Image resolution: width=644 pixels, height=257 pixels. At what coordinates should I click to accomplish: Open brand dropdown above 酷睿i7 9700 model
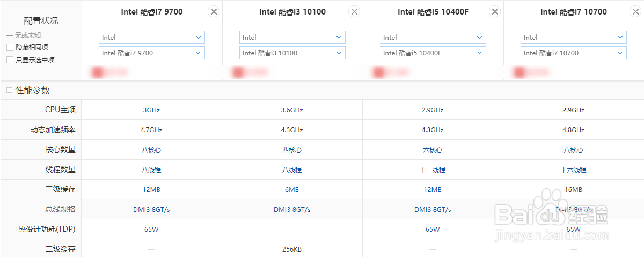[151, 37]
